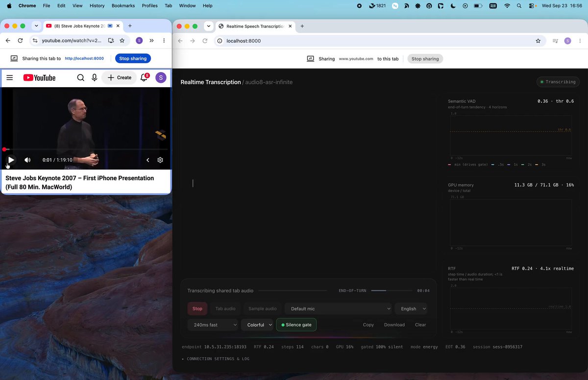Open the YouTube account avatar
The width and height of the screenshot is (588, 380).
click(x=161, y=77)
